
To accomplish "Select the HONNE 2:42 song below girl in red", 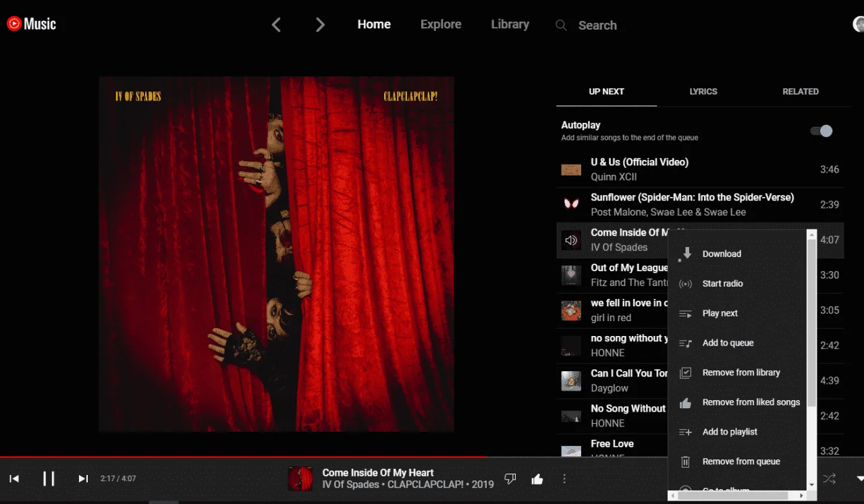I will 612,345.
